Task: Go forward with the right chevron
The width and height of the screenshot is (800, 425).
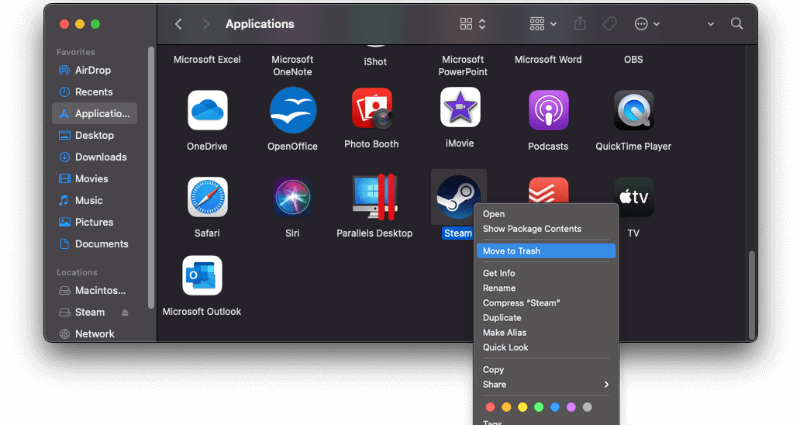Action: (x=206, y=24)
